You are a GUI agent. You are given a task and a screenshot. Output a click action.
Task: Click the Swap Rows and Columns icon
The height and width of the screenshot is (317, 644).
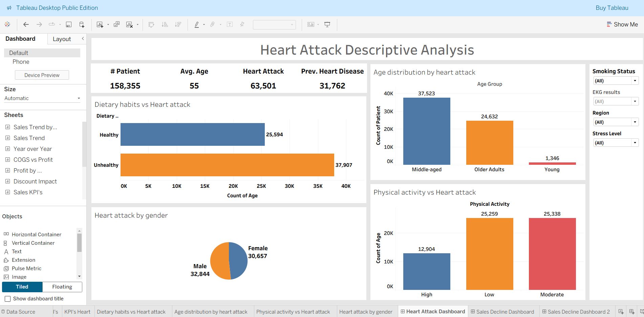151,24
